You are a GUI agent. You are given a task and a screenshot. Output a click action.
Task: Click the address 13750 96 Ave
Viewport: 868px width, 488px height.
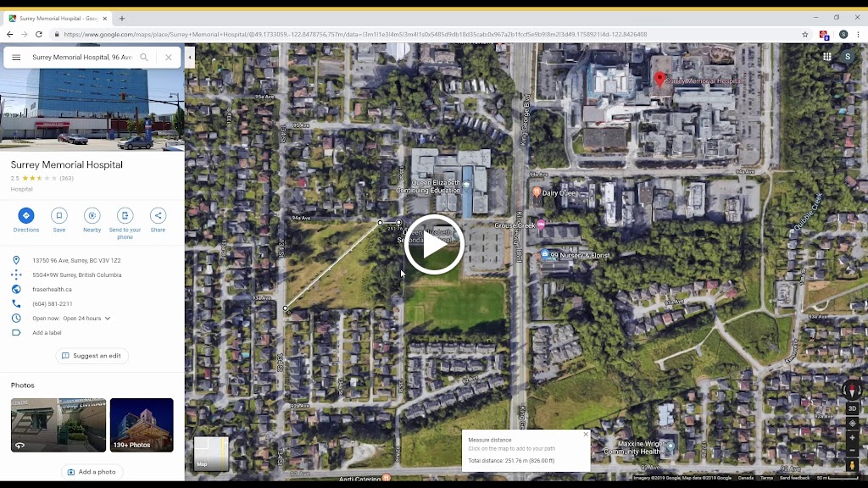click(76, 261)
